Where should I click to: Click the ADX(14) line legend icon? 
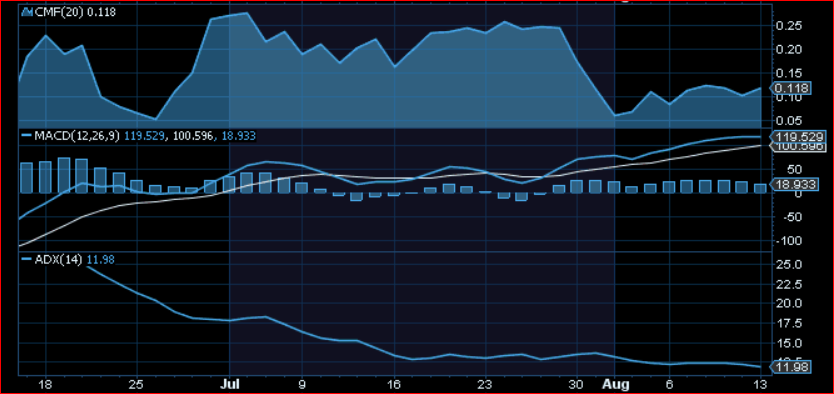pos(27,259)
